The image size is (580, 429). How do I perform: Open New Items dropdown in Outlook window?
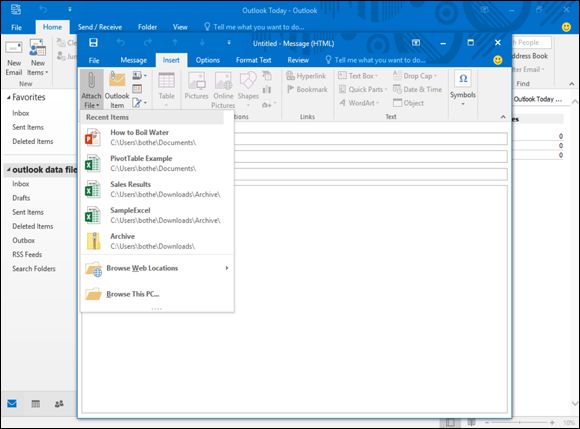pos(38,58)
